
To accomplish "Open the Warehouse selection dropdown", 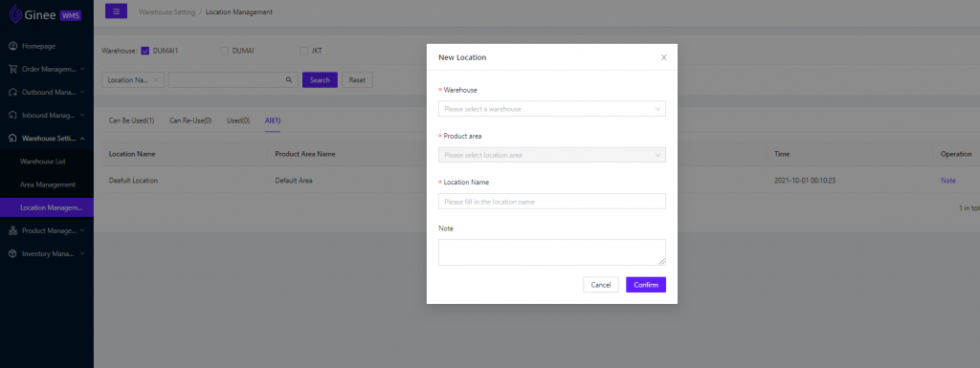I will pos(552,109).
